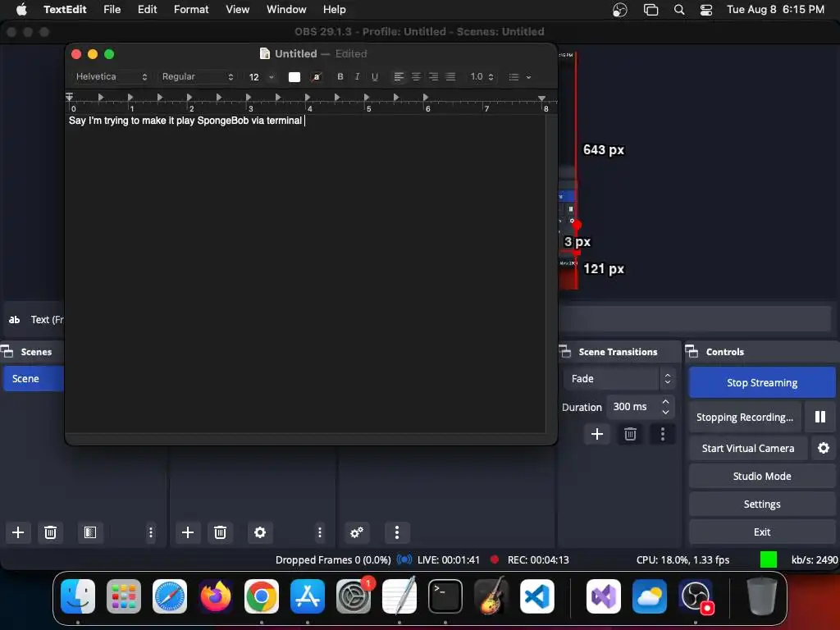Open the View menu

point(237,9)
